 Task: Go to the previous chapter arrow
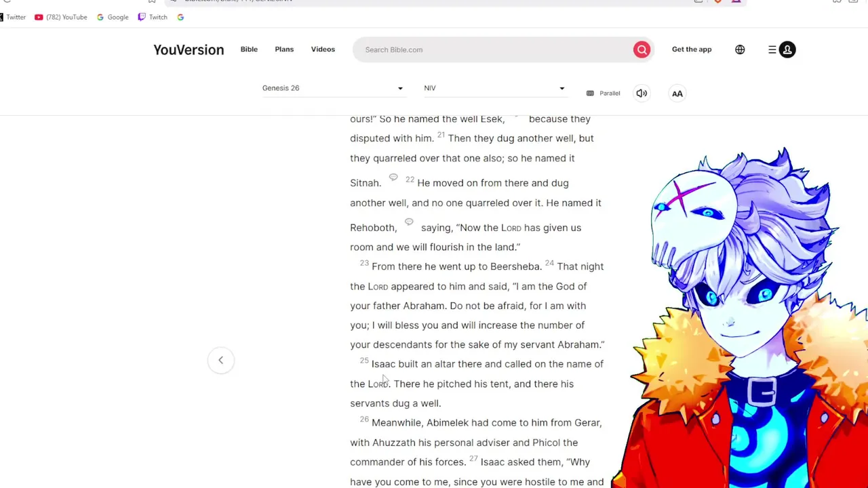[220, 360]
